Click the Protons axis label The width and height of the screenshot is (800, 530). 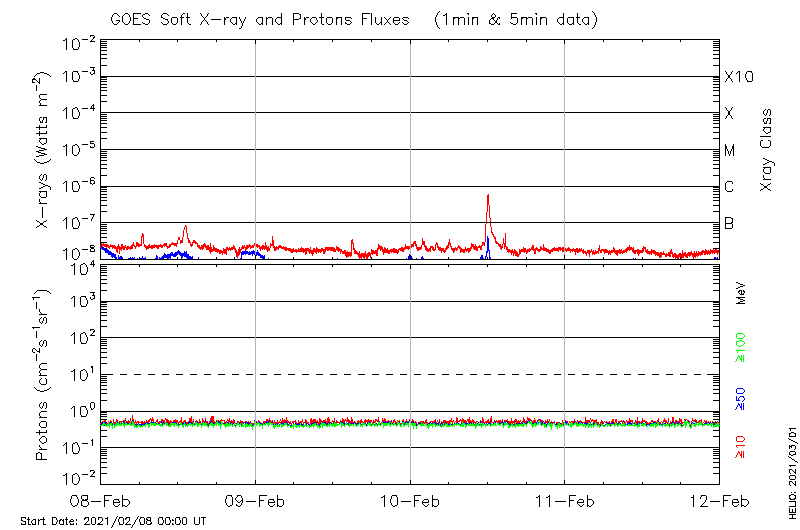(x=43, y=376)
